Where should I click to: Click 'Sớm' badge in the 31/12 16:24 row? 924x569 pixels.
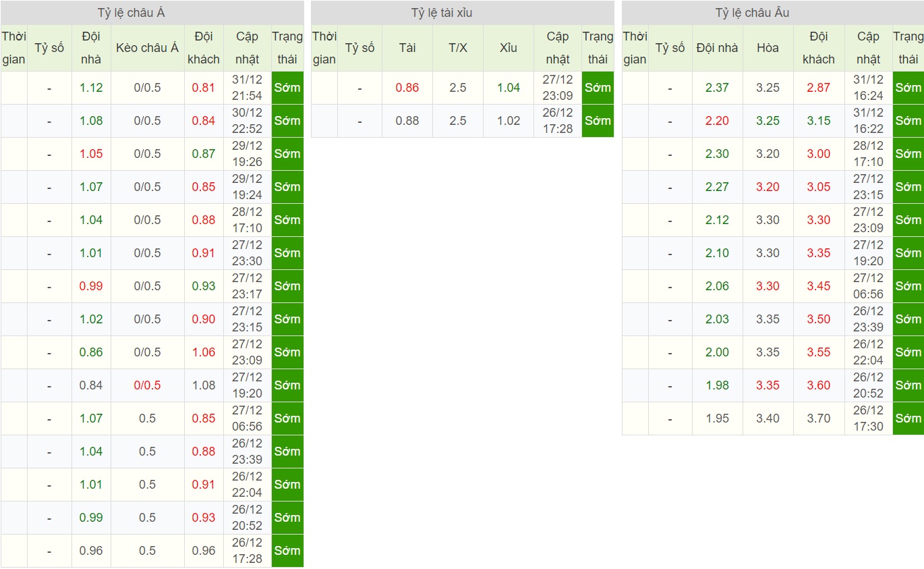(x=908, y=88)
